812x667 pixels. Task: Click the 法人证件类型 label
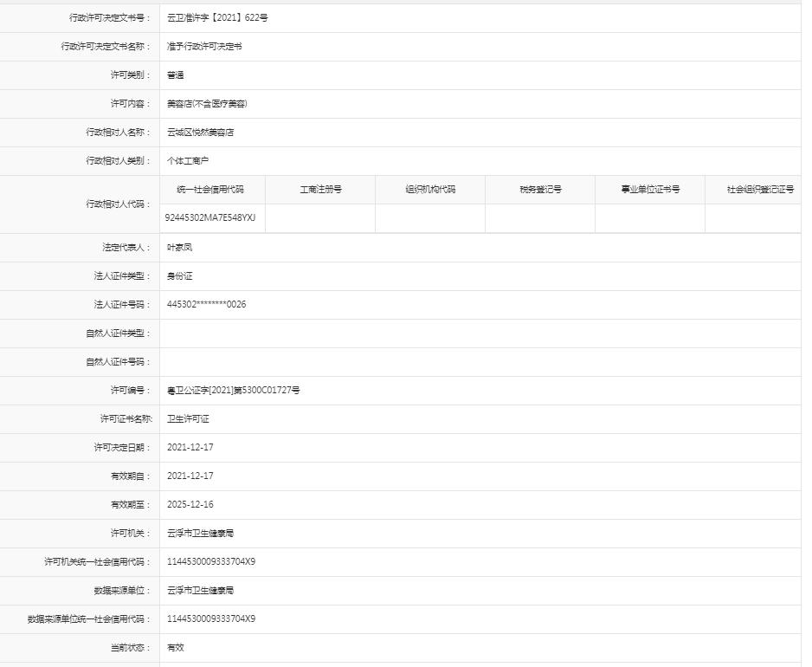(x=122, y=275)
